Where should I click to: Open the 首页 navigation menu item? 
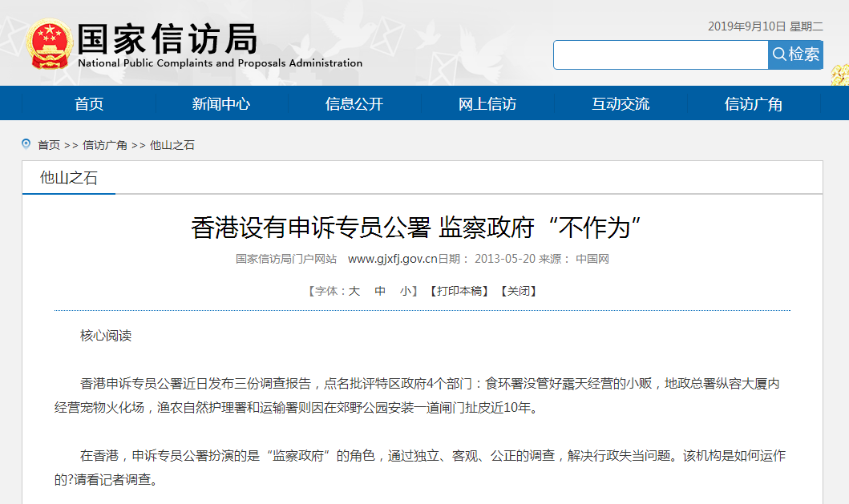89,104
